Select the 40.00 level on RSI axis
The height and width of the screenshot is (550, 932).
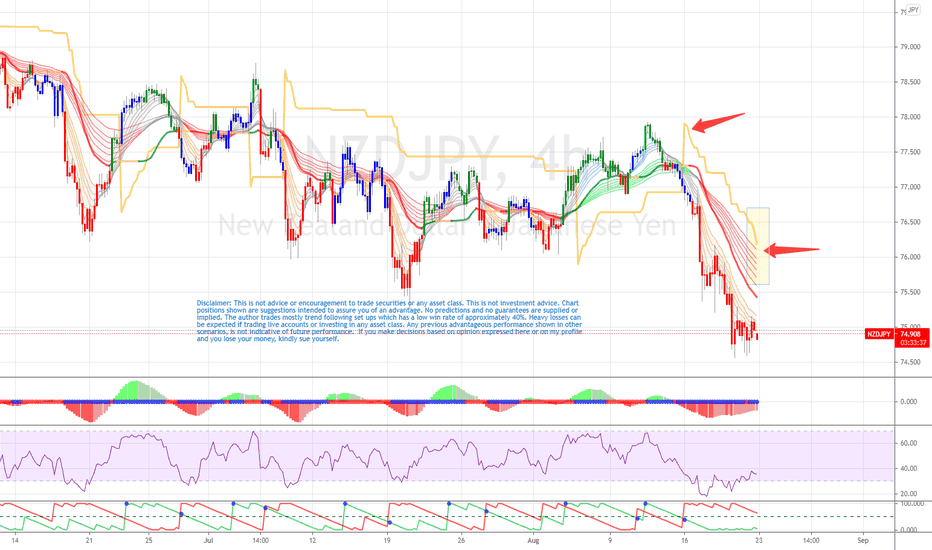(x=909, y=469)
